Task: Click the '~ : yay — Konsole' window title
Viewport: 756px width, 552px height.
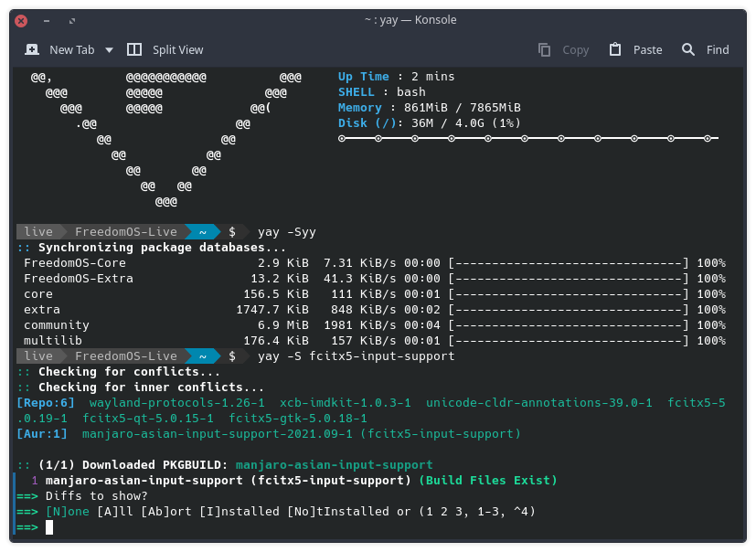Action: coord(410,20)
